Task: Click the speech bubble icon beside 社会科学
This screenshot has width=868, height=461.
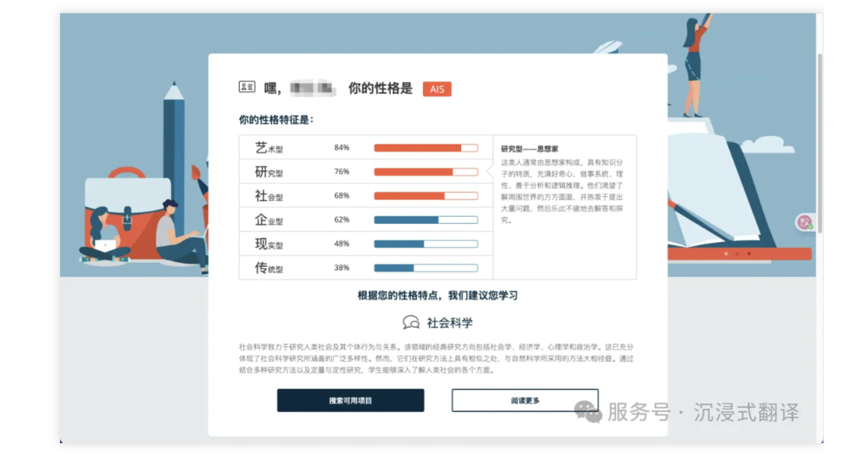Action: pos(411,322)
